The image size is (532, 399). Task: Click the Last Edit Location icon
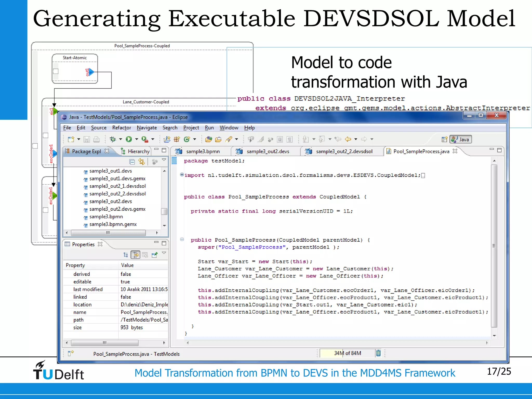tap(338, 139)
